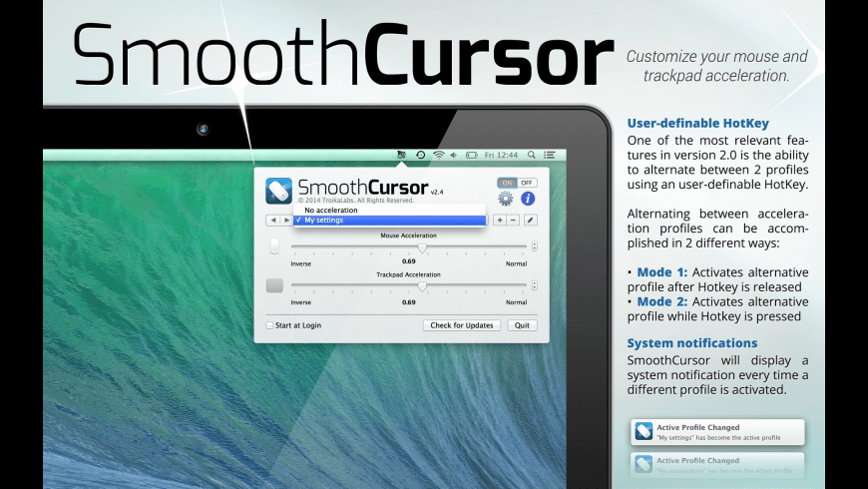Click Check for Updates button
Screen dimensions: 868x489
tap(462, 325)
